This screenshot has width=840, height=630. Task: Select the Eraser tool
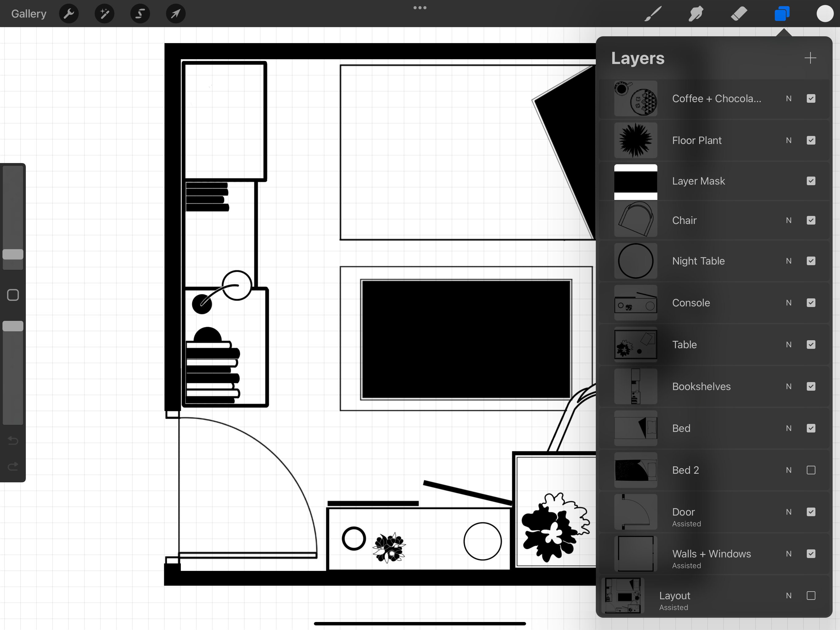click(739, 14)
